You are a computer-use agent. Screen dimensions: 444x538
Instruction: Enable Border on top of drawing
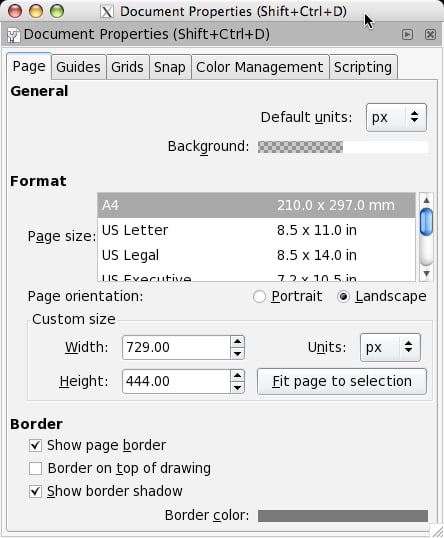pos(35,468)
